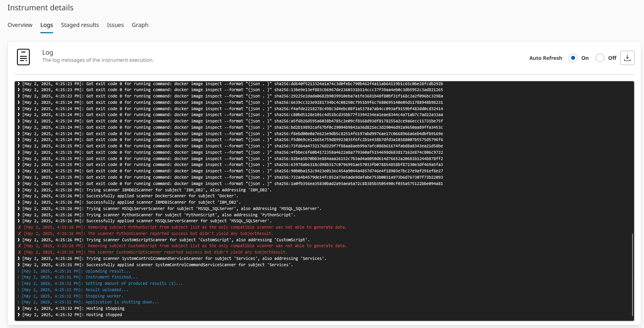Click error icon on CustomScriptScanner no SubjectResult line
Viewport: 644px width, 328px height.
pyautogui.click(x=19, y=252)
